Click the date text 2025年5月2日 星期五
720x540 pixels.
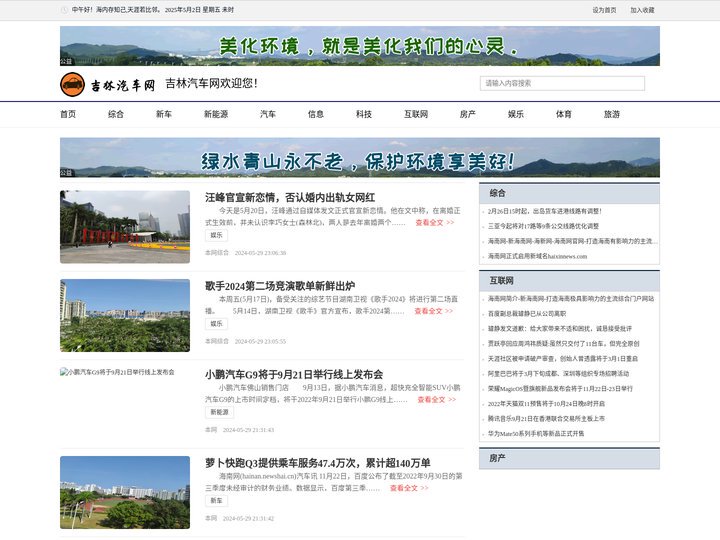[193, 10]
